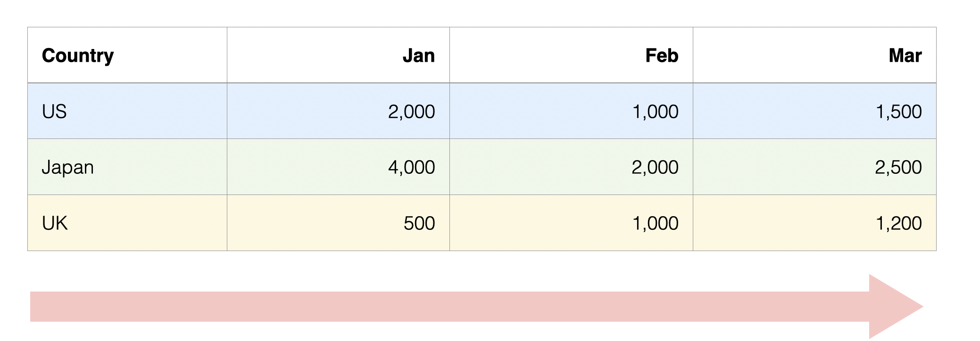Click the UK row label cell
980x341 pixels.
pos(55,223)
